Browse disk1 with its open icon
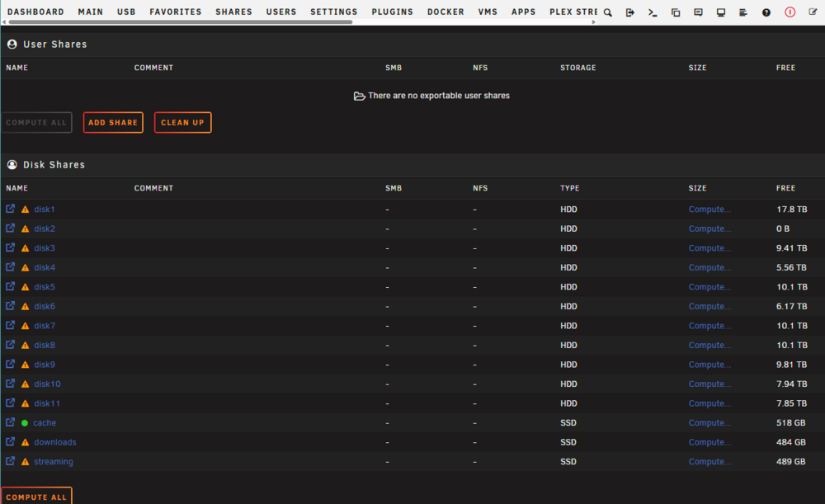The height and width of the screenshot is (504, 825). (x=10, y=209)
